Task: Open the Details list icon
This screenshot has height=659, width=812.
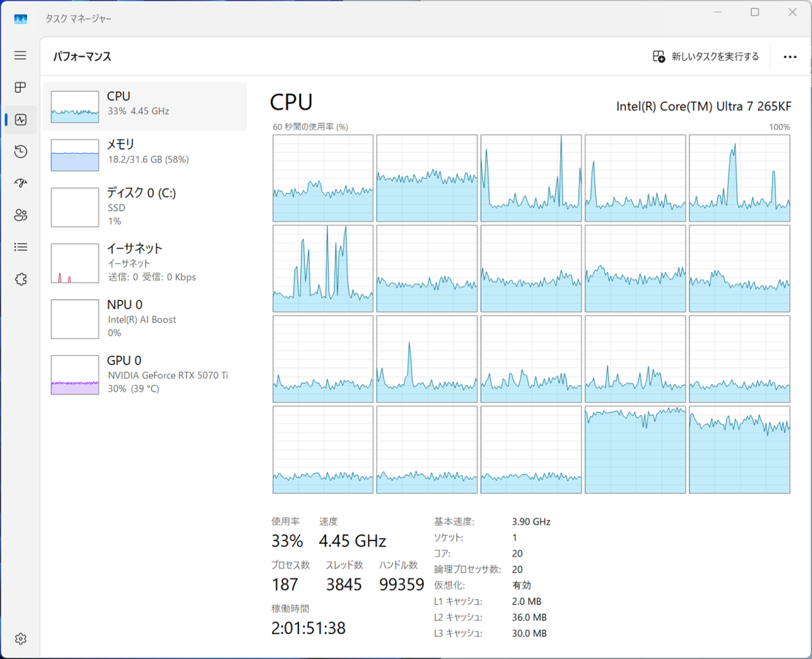Action: [x=20, y=247]
